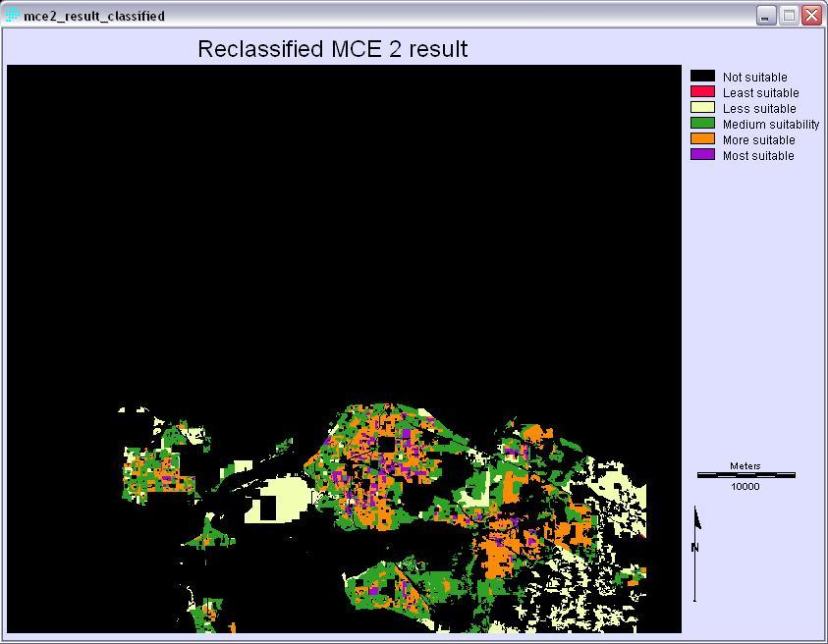This screenshot has height=644, width=828.
Task: Click the 'Not suitable' legend label
Action: [x=754, y=78]
